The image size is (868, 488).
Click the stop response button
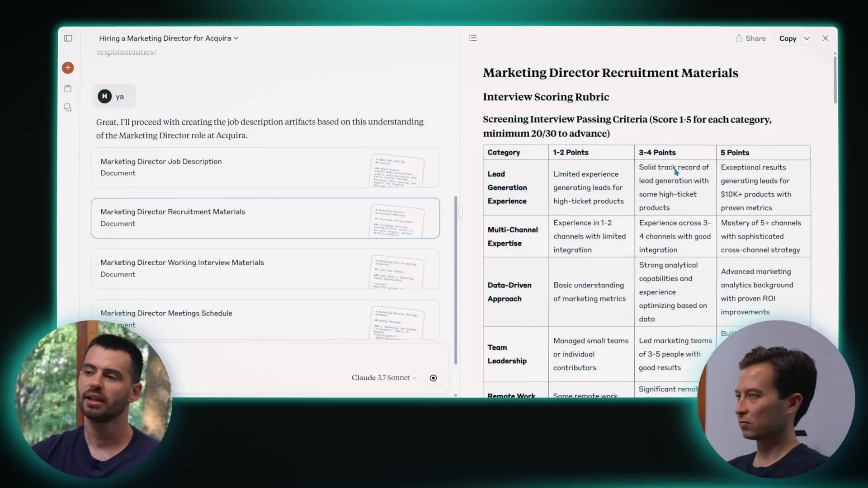point(433,378)
